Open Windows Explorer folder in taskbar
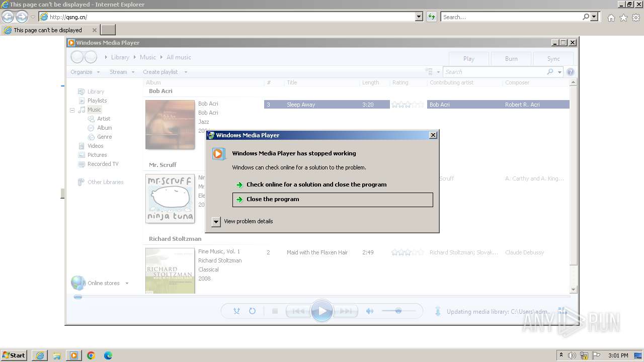644x362 pixels. click(57, 355)
